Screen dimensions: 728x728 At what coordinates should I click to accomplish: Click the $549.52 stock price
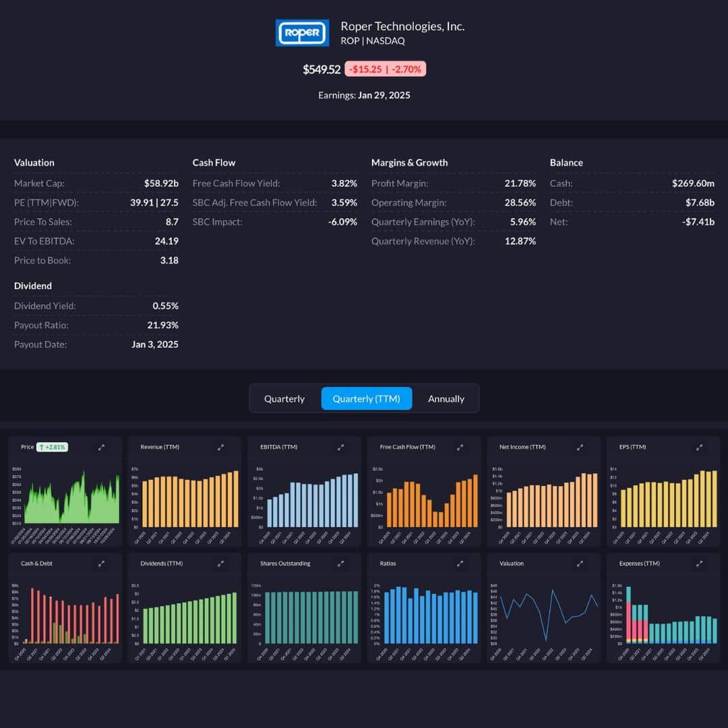(x=322, y=69)
